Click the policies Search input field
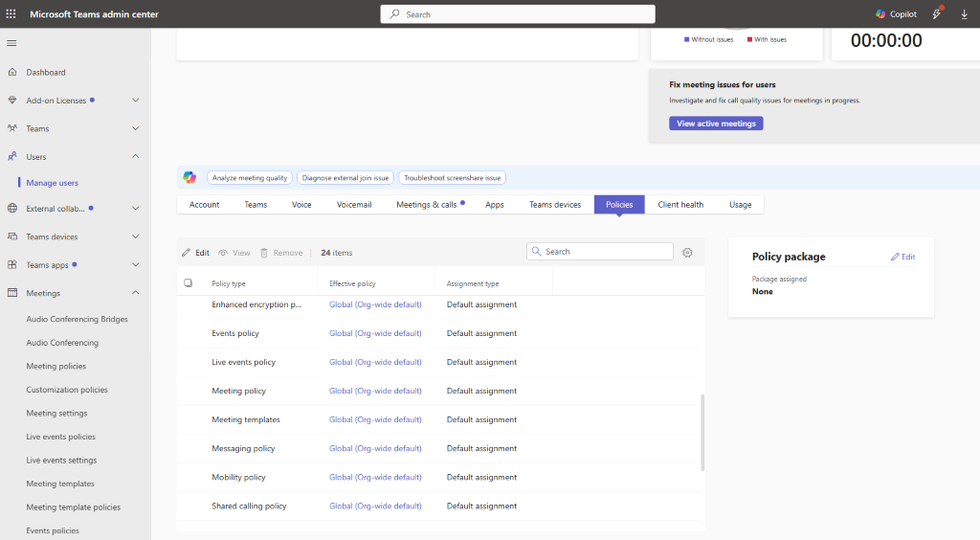Image resolution: width=980 pixels, height=540 pixels. 600,251
